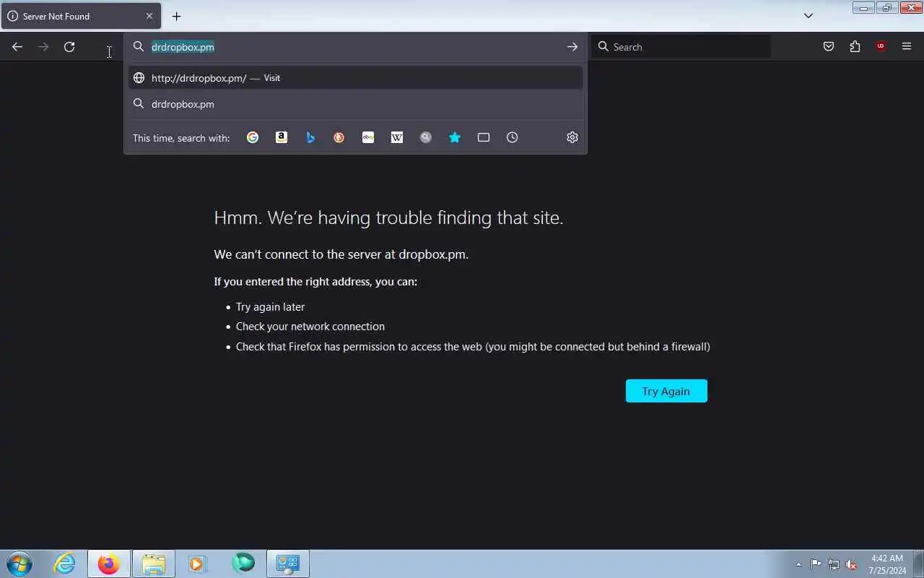Open Windows Media Player taskbar icon
Viewport: 924px width, 578px height.
click(198, 564)
